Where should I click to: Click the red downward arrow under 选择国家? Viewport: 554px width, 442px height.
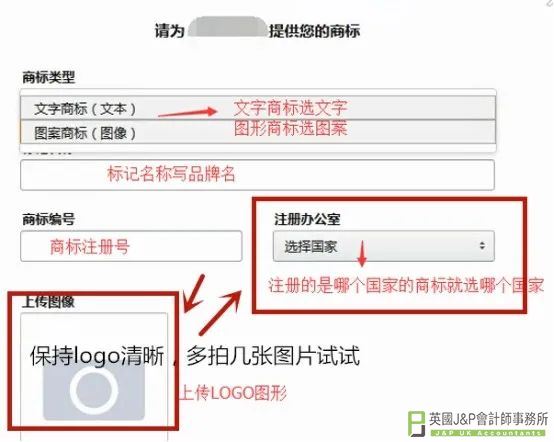point(362,253)
